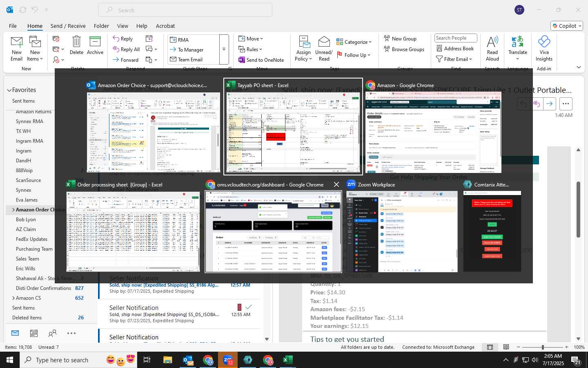Click the ST account avatar
Viewport: 588px width, 368px height.
519,10
